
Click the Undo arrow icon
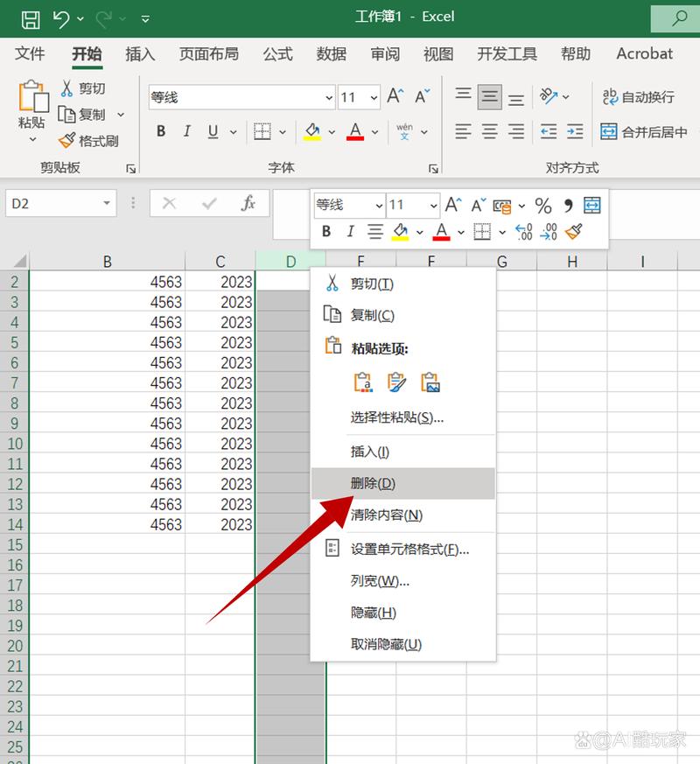(60, 18)
